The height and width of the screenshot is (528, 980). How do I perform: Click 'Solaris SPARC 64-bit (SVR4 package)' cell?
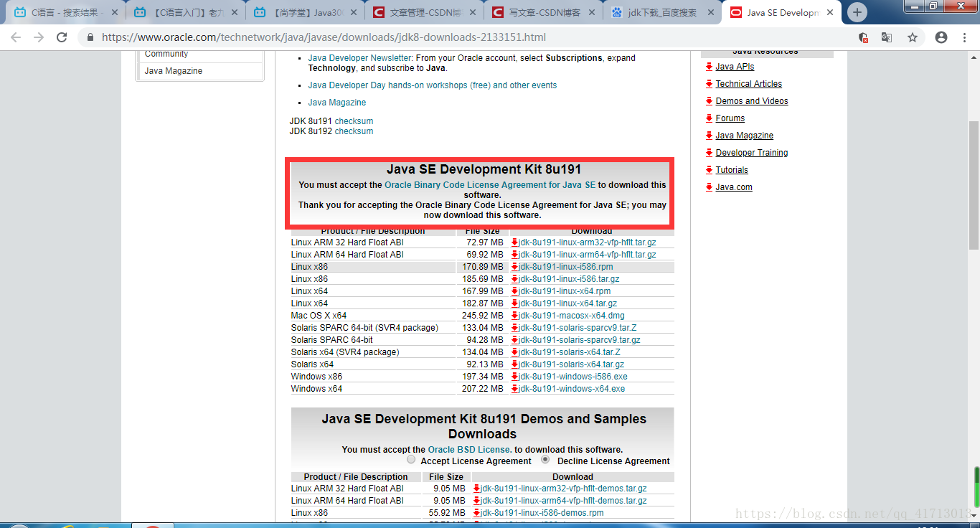point(373,328)
